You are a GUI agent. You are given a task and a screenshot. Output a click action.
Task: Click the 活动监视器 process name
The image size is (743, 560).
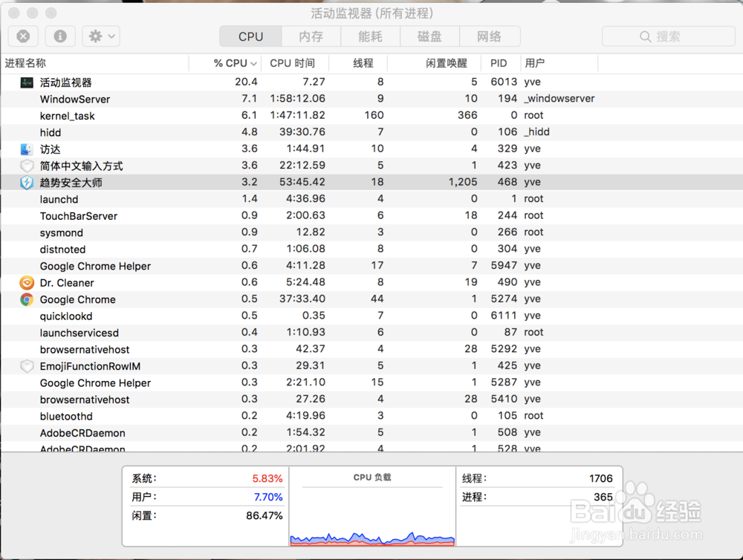coord(66,82)
